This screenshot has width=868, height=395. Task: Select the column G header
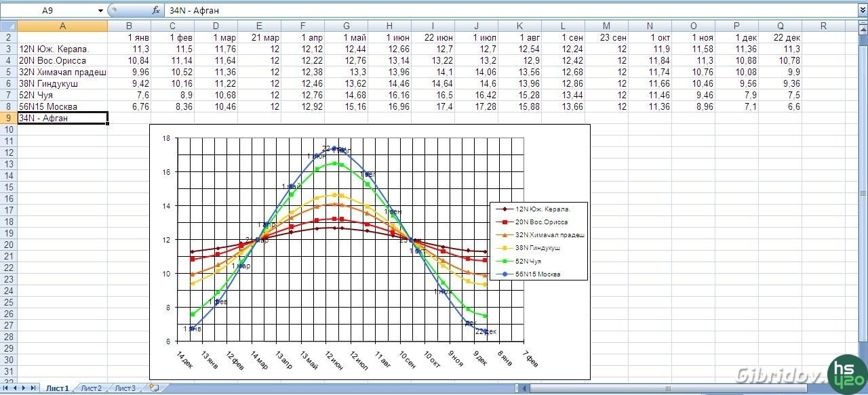coord(346,26)
